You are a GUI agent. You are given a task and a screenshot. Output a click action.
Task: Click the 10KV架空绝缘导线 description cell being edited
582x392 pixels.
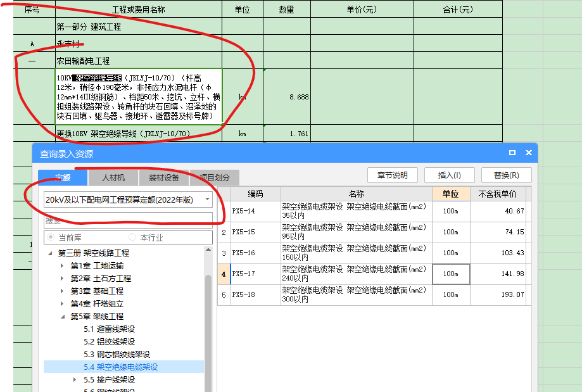139,96
